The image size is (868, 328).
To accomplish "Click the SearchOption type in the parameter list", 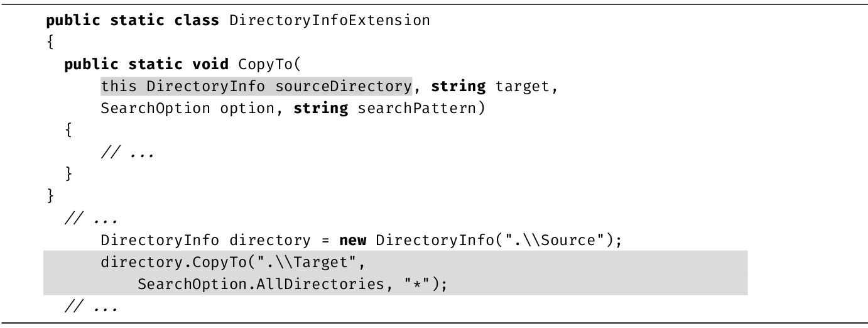I will 155,108.
